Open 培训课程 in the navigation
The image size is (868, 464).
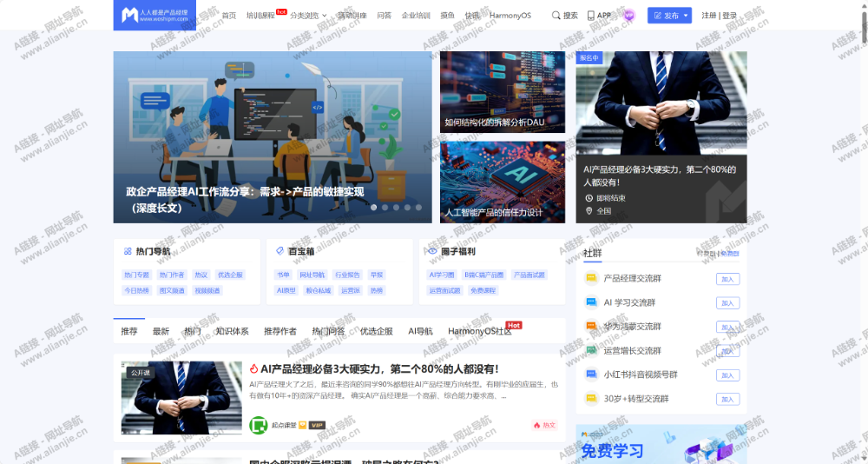pos(260,16)
